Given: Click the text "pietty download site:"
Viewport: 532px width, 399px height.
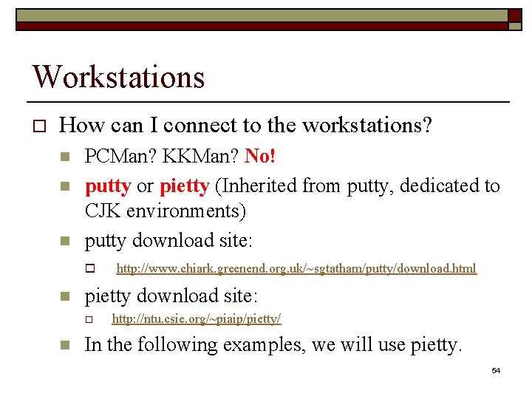Looking at the screenshot, I should click(x=171, y=296).
